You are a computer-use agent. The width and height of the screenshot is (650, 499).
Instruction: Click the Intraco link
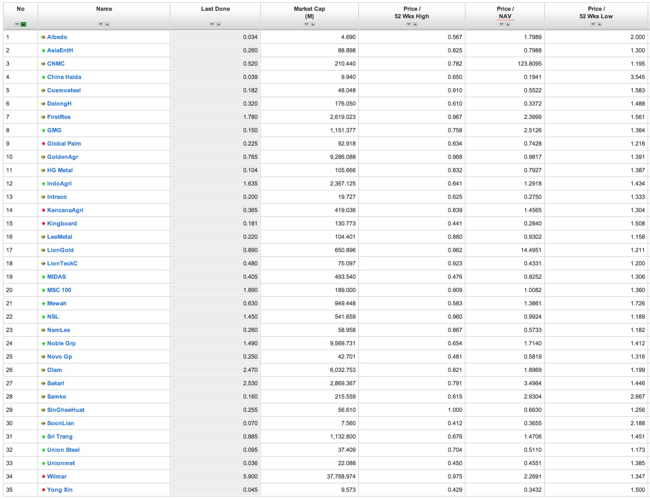coord(57,196)
